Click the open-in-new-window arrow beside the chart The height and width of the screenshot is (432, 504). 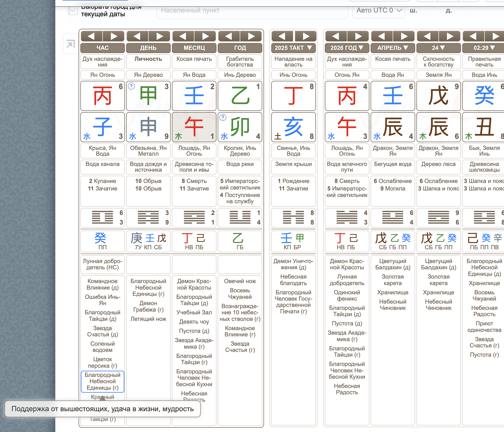(x=71, y=43)
